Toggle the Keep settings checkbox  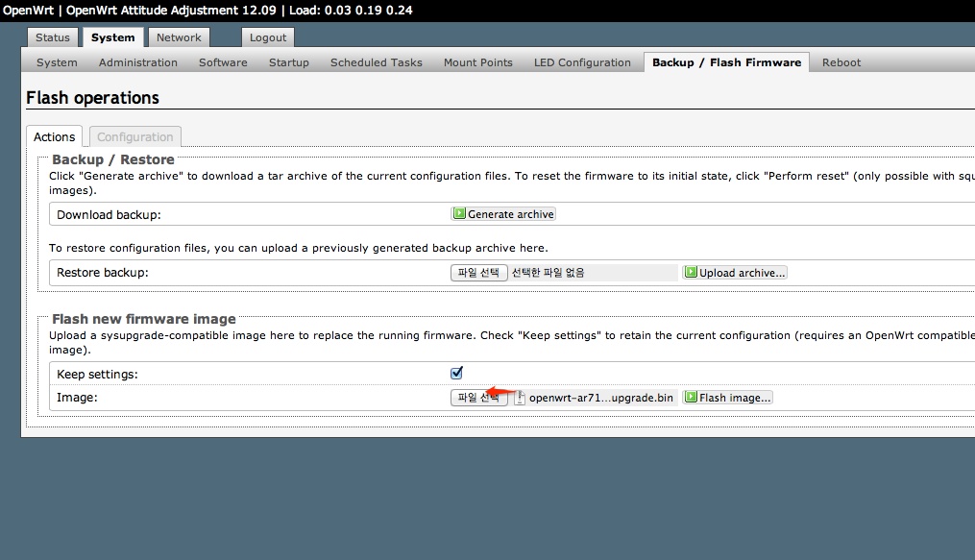(x=456, y=373)
